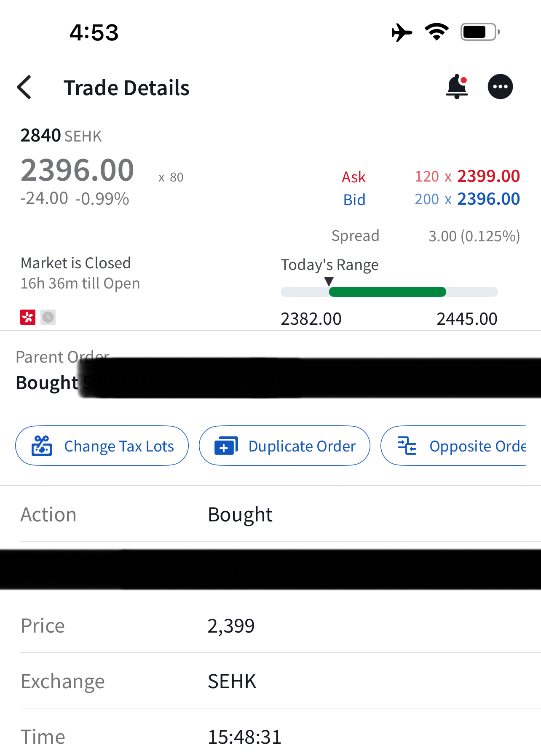Image resolution: width=541 pixels, height=756 pixels.
Task: Tap the Opposite Order arrows icon
Action: pos(407,446)
